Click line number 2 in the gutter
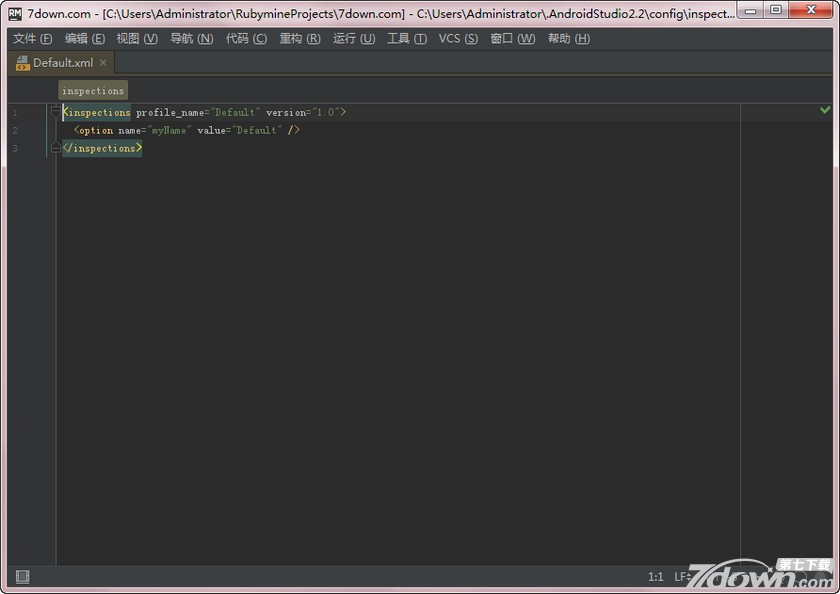Image resolution: width=840 pixels, height=594 pixels. 15,131
